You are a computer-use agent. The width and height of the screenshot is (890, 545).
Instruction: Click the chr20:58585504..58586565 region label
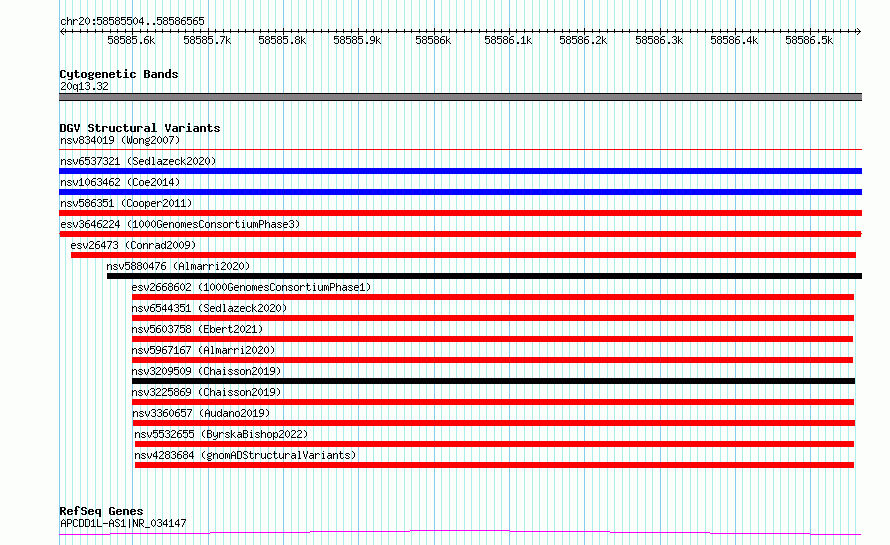click(x=132, y=21)
